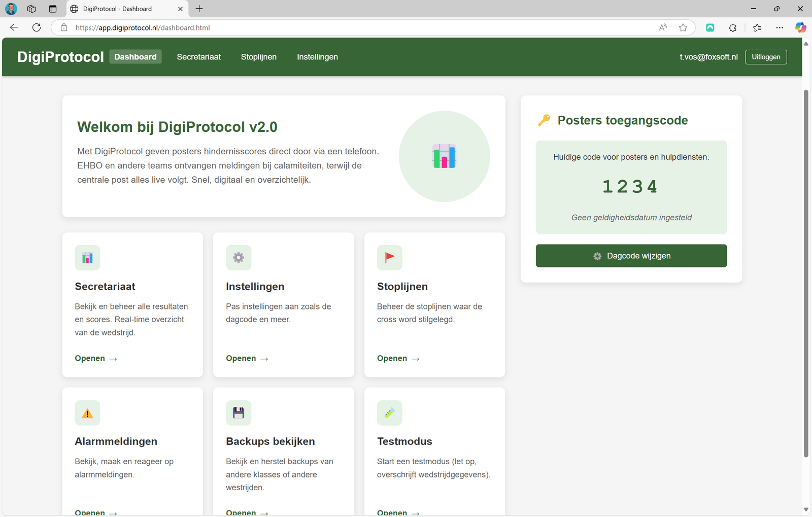Open Secretariaat in the top navigation
Viewport: 812px width, 517px height.
point(199,57)
